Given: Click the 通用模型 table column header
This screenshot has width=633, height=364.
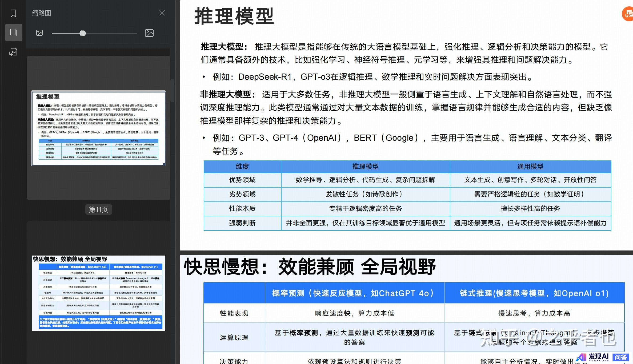Looking at the screenshot, I should (530, 167).
